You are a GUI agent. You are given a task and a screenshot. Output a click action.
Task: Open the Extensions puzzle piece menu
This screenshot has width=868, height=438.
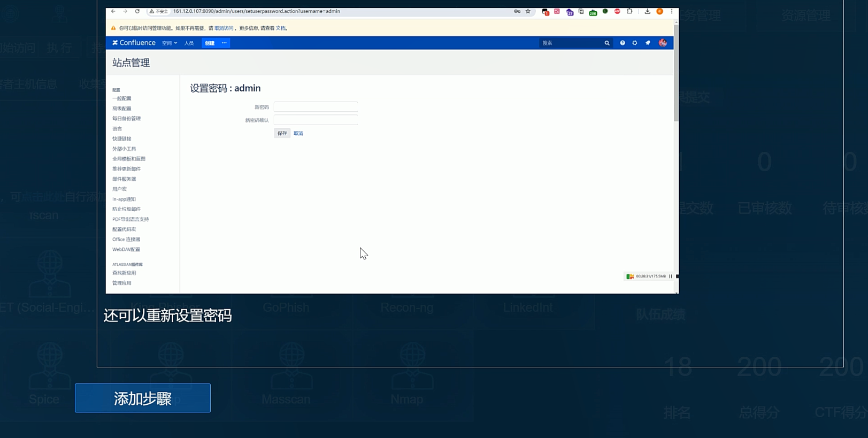click(629, 11)
